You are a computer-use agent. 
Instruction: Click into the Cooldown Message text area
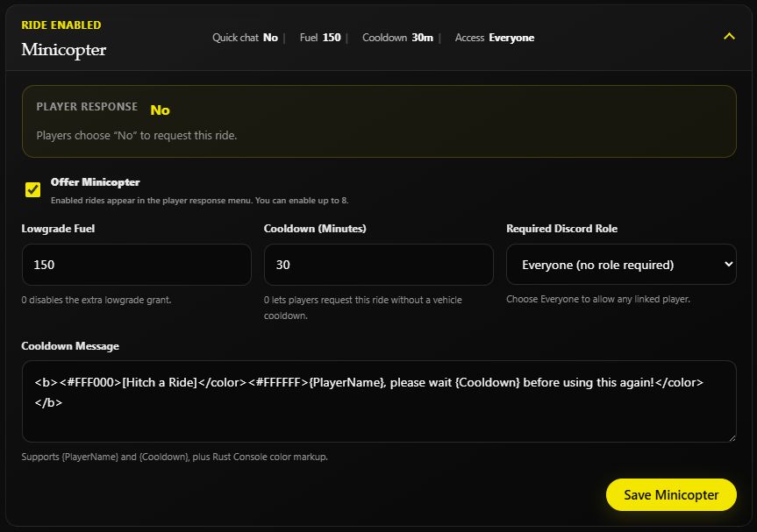(379, 401)
